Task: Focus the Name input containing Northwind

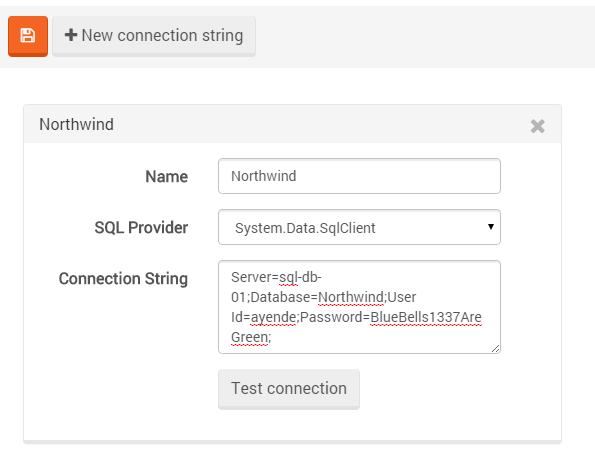Action: pyautogui.click(x=359, y=176)
